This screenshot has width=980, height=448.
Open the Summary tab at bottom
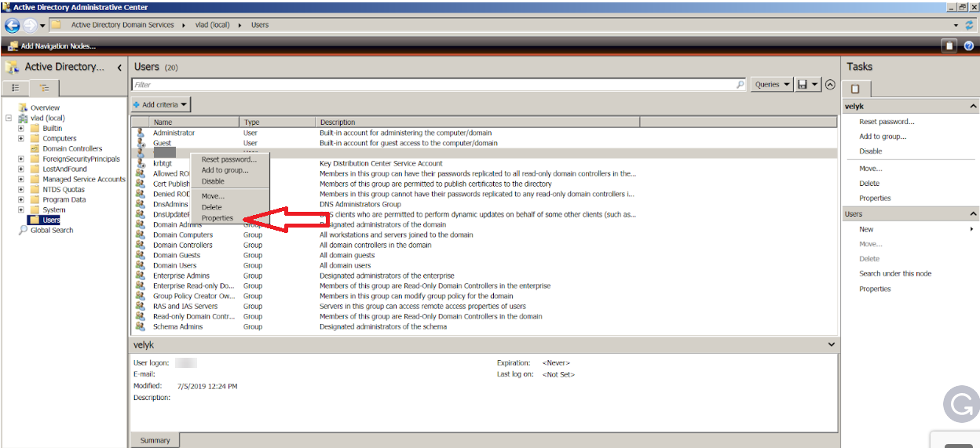(155, 440)
